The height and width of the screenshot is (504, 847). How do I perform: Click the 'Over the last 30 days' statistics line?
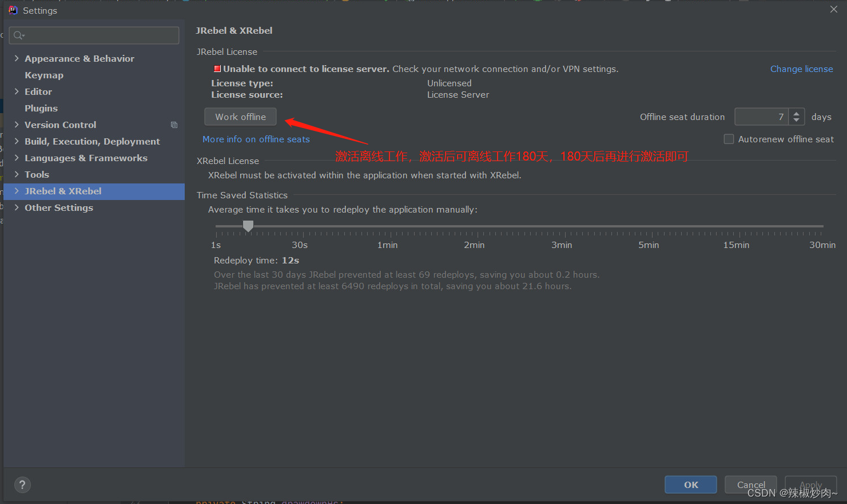pyautogui.click(x=407, y=274)
